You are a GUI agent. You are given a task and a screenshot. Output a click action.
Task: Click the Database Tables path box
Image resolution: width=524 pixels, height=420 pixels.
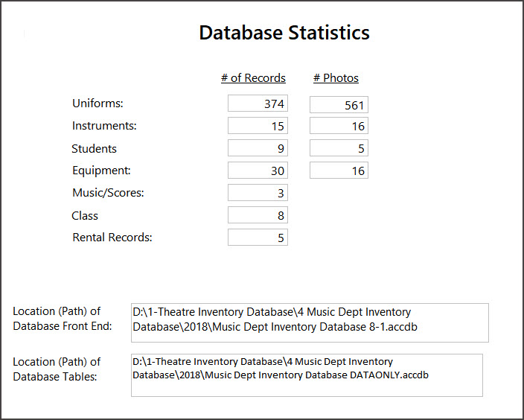click(307, 375)
